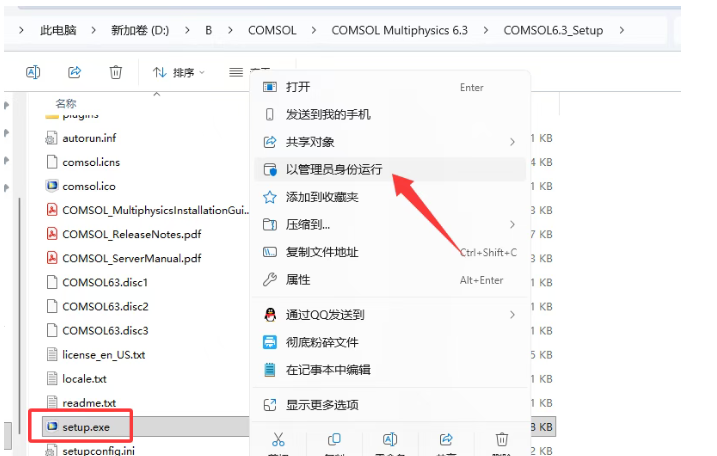Expand the 通过QQ发送到 submenu arrow
717x456 pixels.
click(x=512, y=315)
